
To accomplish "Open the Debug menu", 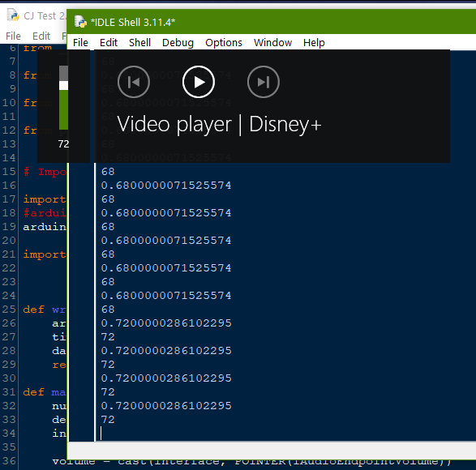I will pos(178,42).
